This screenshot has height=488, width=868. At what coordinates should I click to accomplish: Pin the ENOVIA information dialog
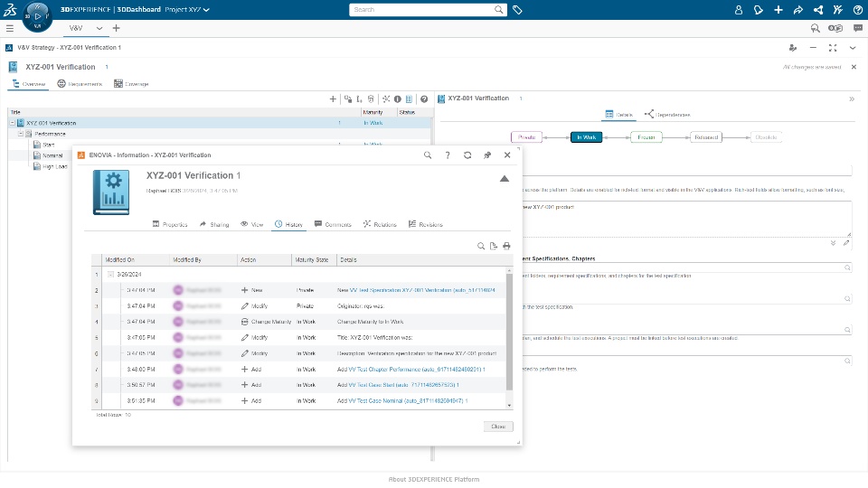pos(487,155)
